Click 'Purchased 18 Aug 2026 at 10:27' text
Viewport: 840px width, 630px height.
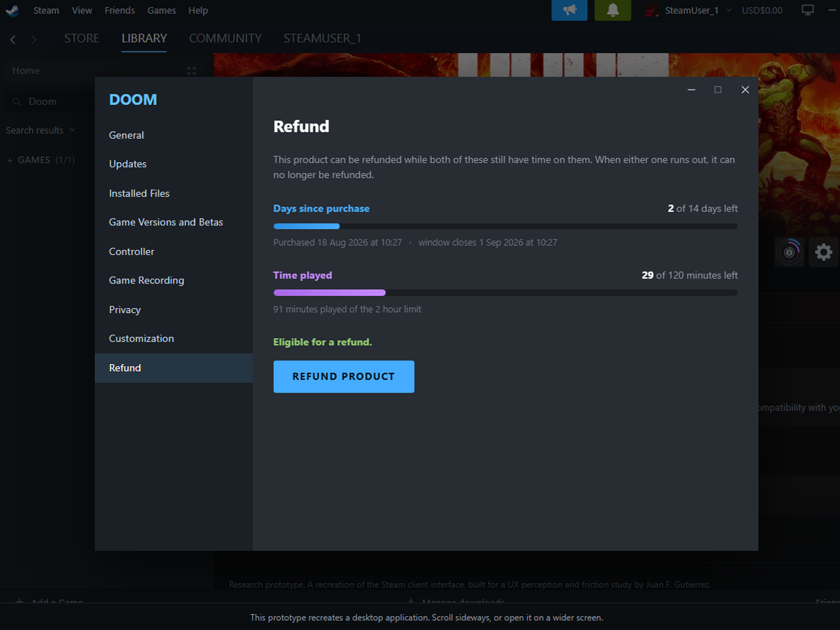click(x=337, y=243)
